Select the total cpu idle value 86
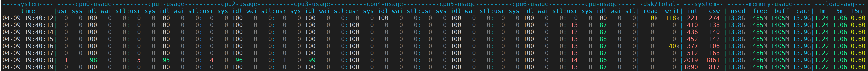The width and height of the screenshot is (868, 71). 603,60
